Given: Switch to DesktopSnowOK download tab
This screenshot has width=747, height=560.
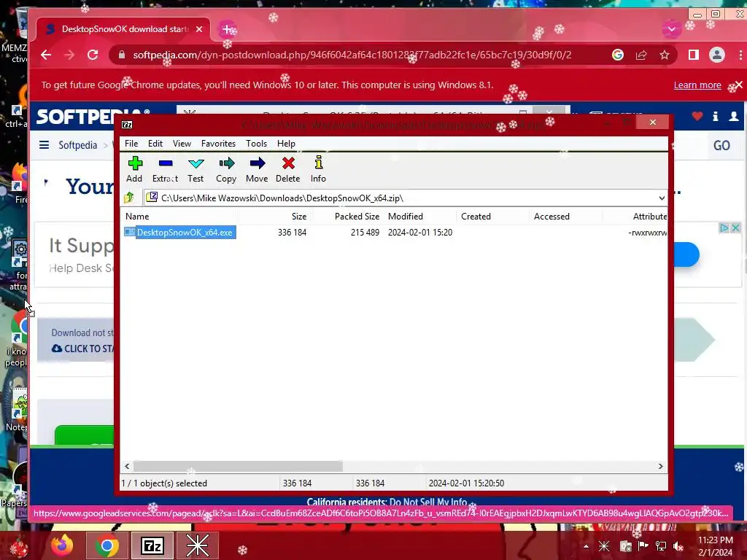Looking at the screenshot, I should pyautogui.click(x=123, y=29).
